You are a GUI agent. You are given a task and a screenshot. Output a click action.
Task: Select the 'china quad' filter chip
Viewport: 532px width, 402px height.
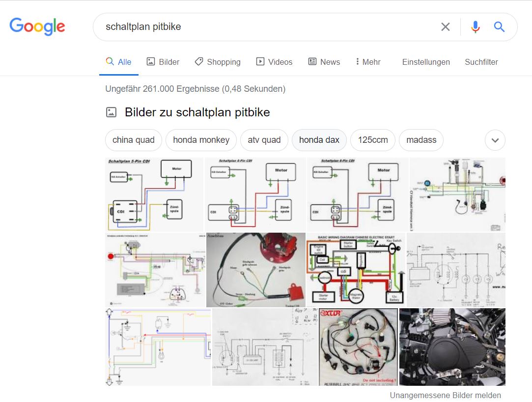(x=133, y=140)
